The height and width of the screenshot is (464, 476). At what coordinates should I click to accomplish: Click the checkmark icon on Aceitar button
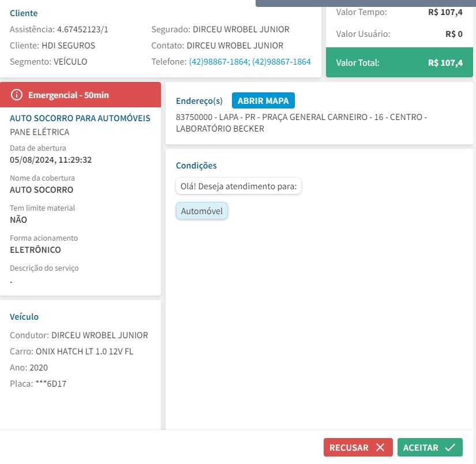(450, 447)
